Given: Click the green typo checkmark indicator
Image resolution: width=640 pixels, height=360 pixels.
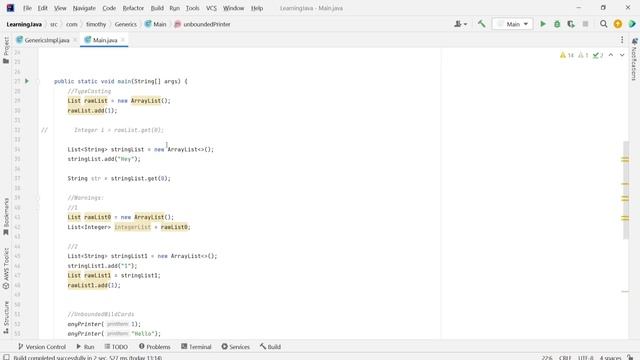Looking at the screenshot, I should 598,55.
